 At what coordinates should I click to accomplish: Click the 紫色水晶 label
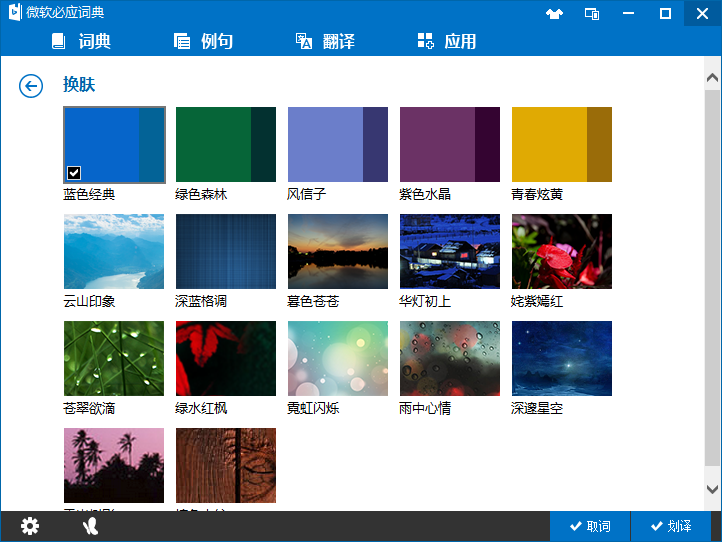pos(425,194)
